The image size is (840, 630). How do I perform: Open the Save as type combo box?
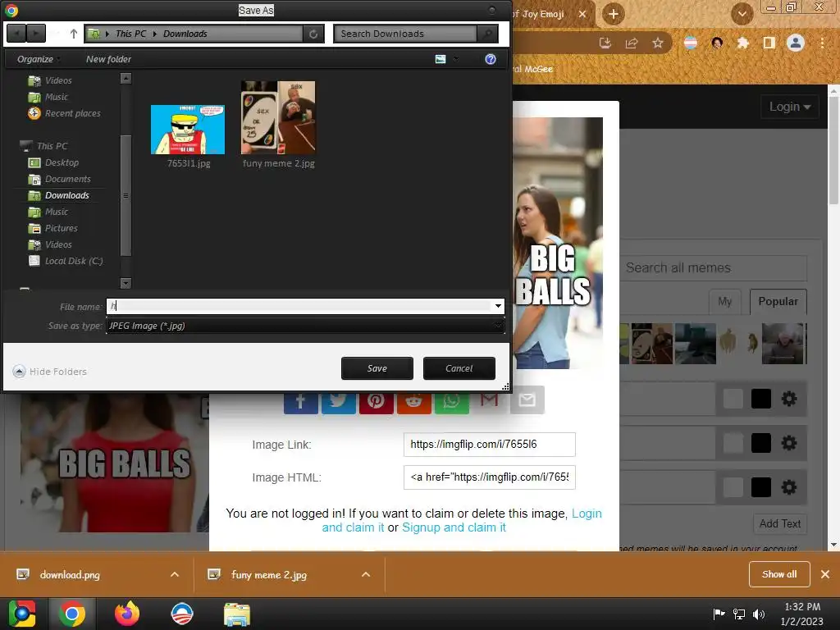point(305,326)
